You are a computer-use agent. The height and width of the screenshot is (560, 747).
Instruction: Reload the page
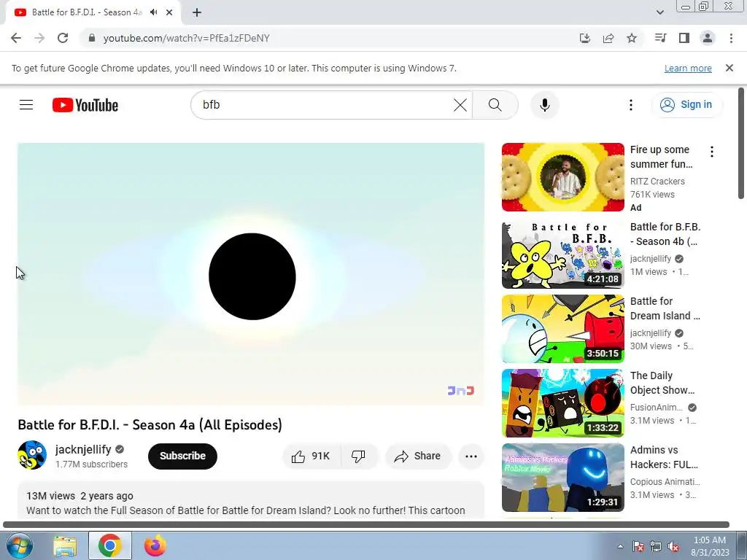coord(63,38)
